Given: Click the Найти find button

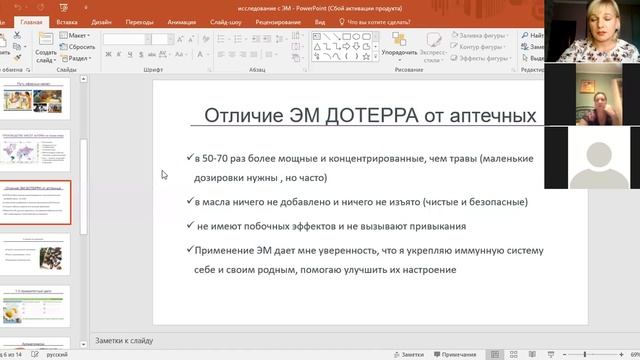Looking at the screenshot, I should pyautogui.click(x=533, y=36).
